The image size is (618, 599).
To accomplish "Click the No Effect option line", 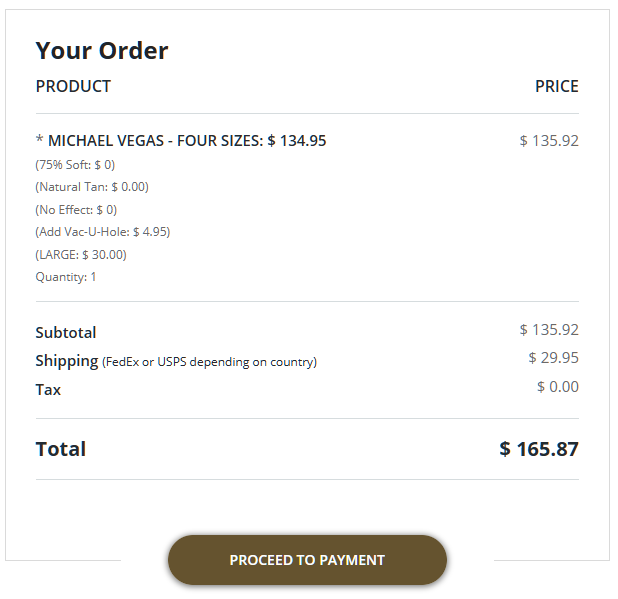I will 76,210.
